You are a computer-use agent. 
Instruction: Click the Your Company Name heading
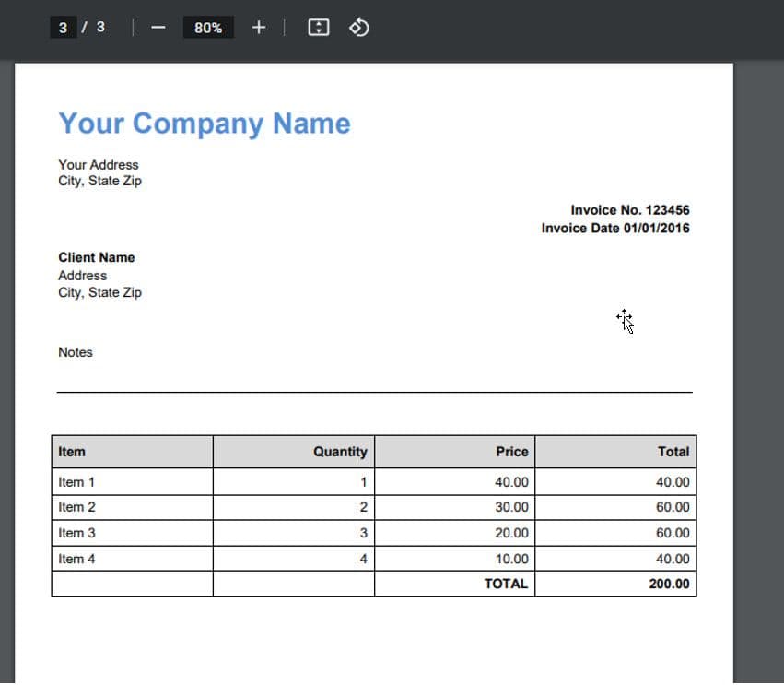point(205,124)
